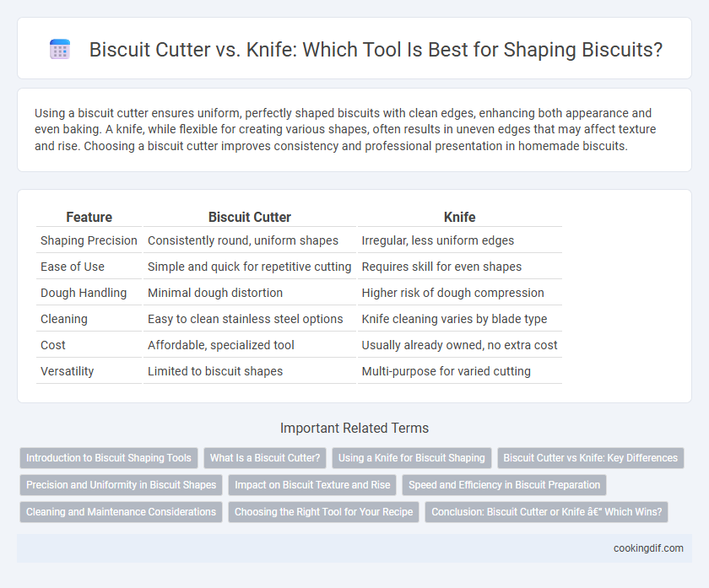709x588 pixels.
Task: Click the calendar icon beside the title
Action: click(60, 49)
